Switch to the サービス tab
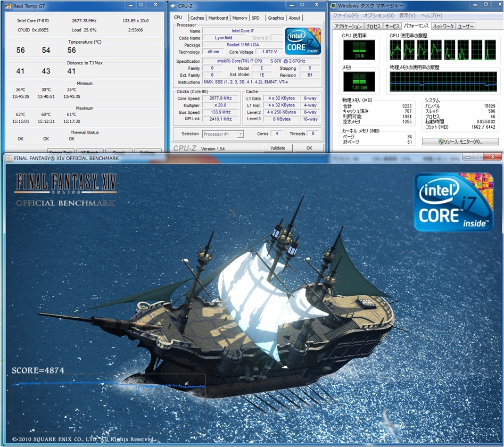504x447 pixels. (x=392, y=27)
